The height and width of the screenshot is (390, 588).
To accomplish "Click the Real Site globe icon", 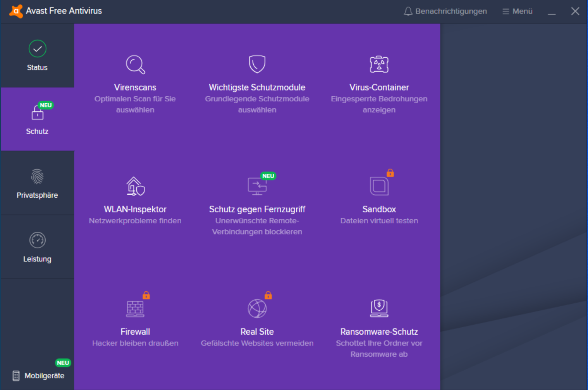I will coord(257,309).
